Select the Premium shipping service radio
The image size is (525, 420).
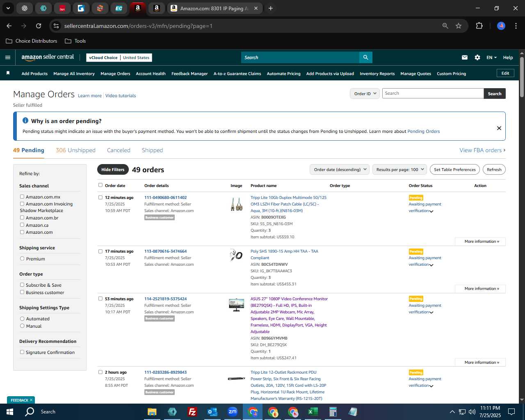click(x=22, y=259)
